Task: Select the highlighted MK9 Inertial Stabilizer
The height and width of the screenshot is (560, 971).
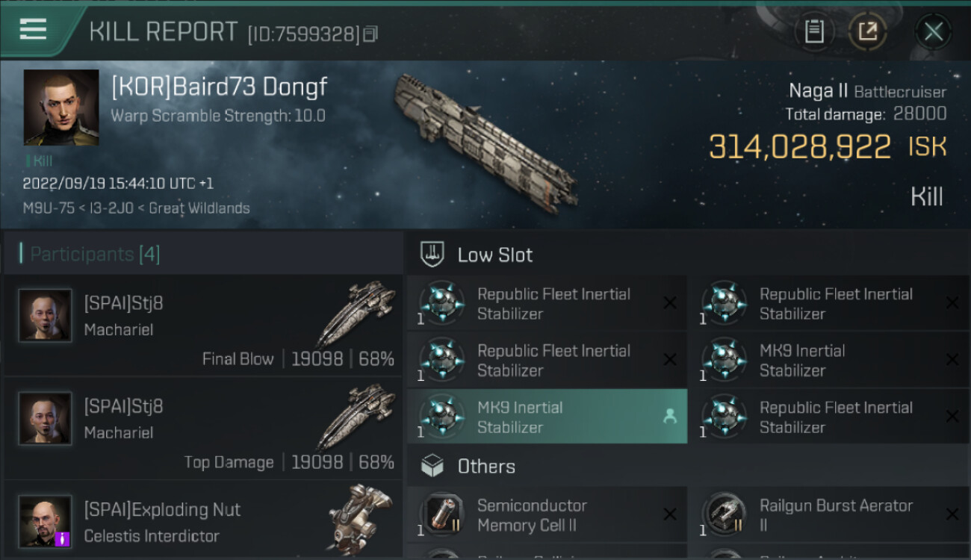Action: tap(545, 417)
